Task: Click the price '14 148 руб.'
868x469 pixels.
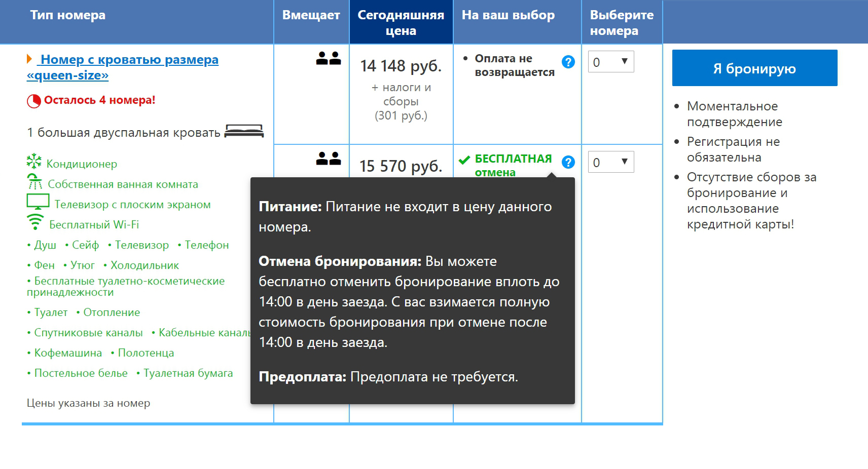Action: 401,66
